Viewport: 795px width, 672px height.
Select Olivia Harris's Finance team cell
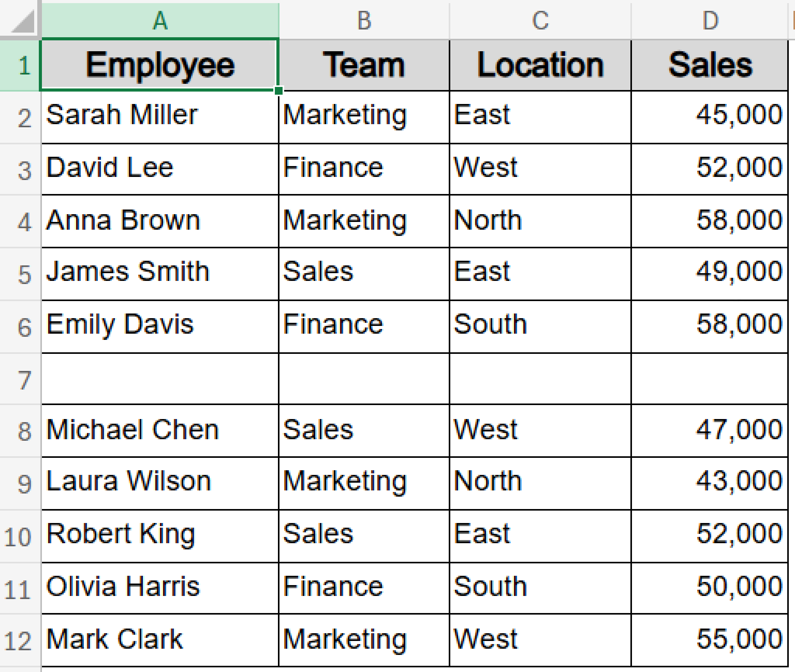click(364, 587)
